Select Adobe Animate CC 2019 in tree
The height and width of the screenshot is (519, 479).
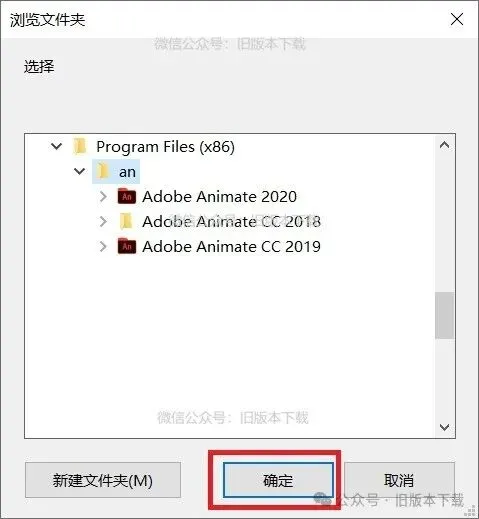pyautogui.click(x=231, y=247)
